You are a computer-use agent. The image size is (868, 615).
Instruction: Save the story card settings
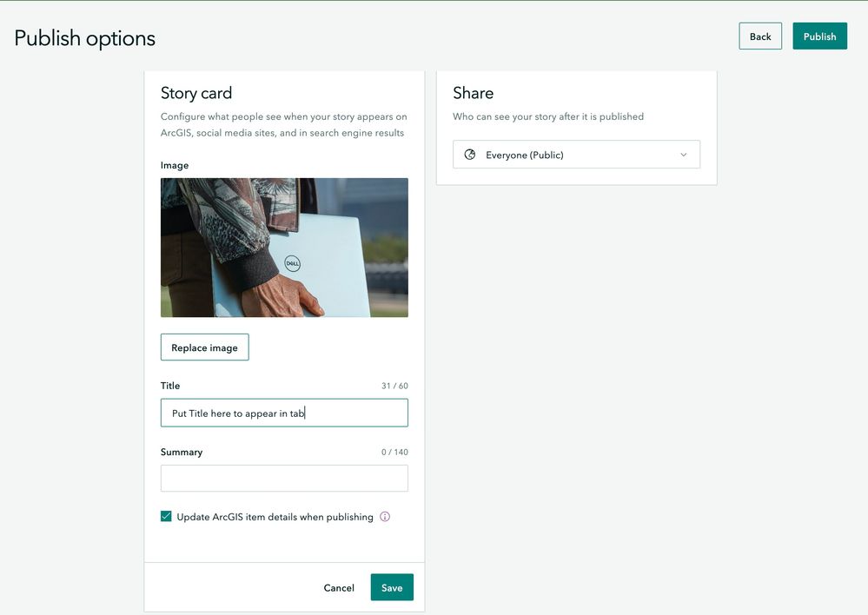[x=392, y=587]
